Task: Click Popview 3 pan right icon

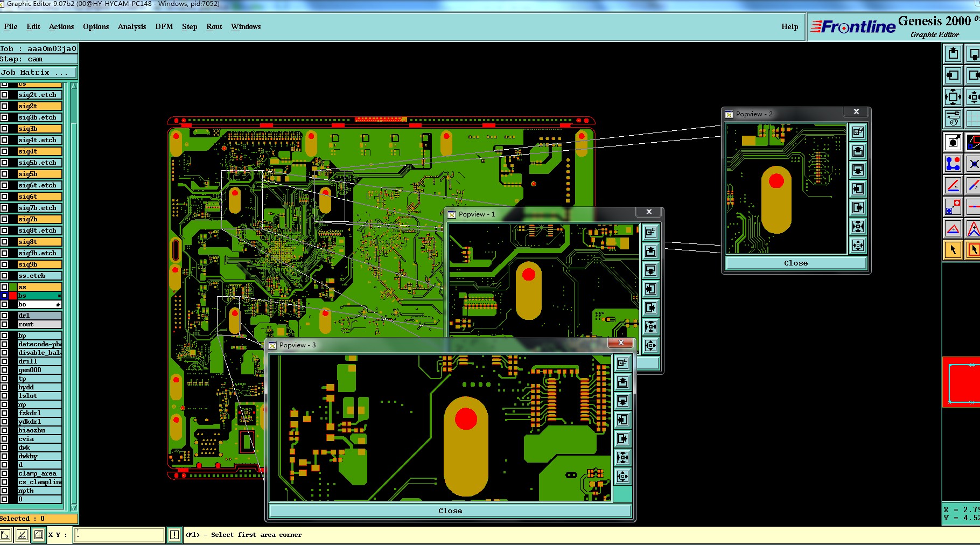Action: pos(622,439)
